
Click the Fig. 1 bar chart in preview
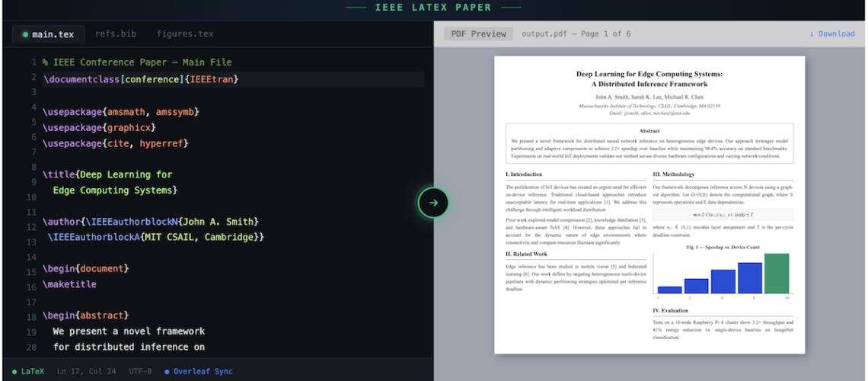(x=723, y=274)
